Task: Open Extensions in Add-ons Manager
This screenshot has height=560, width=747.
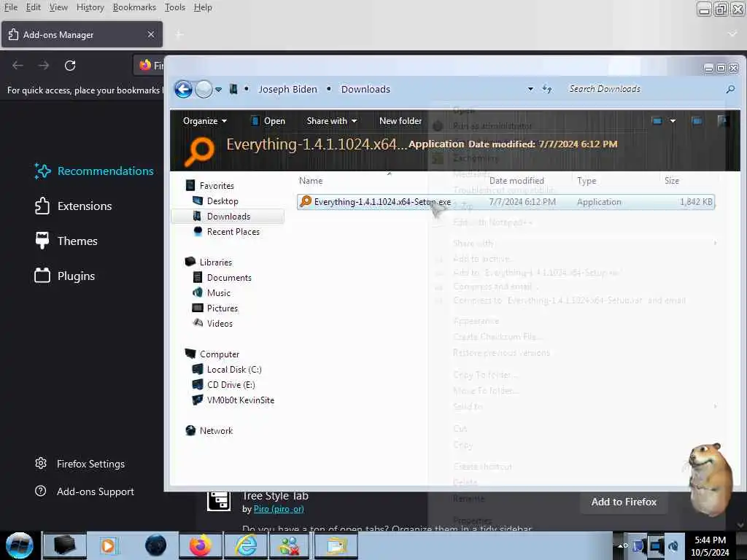Action: (74, 206)
